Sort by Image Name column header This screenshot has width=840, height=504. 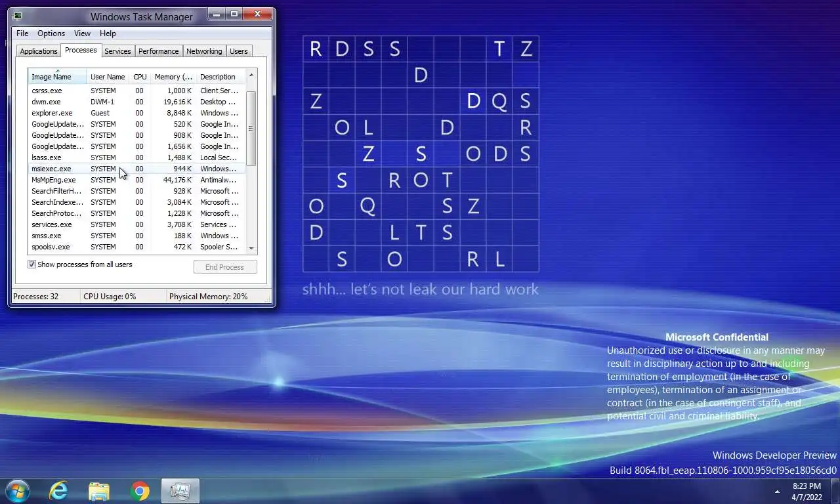coord(57,77)
